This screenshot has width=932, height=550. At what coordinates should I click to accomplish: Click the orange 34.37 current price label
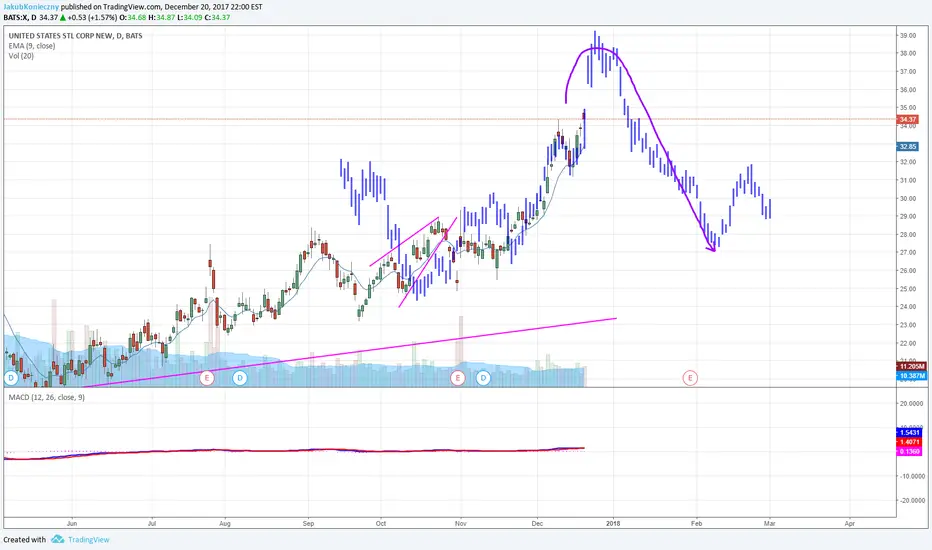[908, 120]
